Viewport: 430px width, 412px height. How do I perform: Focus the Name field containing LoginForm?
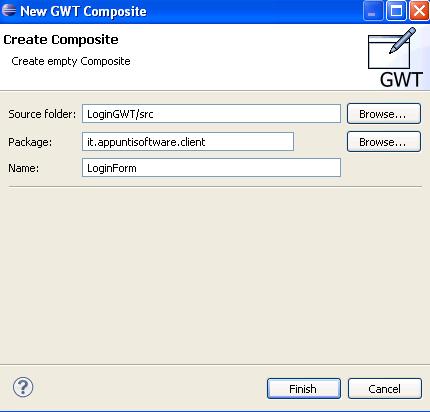pyautogui.click(x=211, y=168)
